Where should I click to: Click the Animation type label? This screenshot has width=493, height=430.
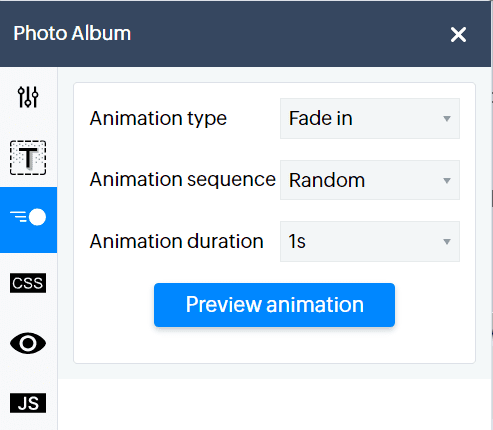[x=158, y=119]
